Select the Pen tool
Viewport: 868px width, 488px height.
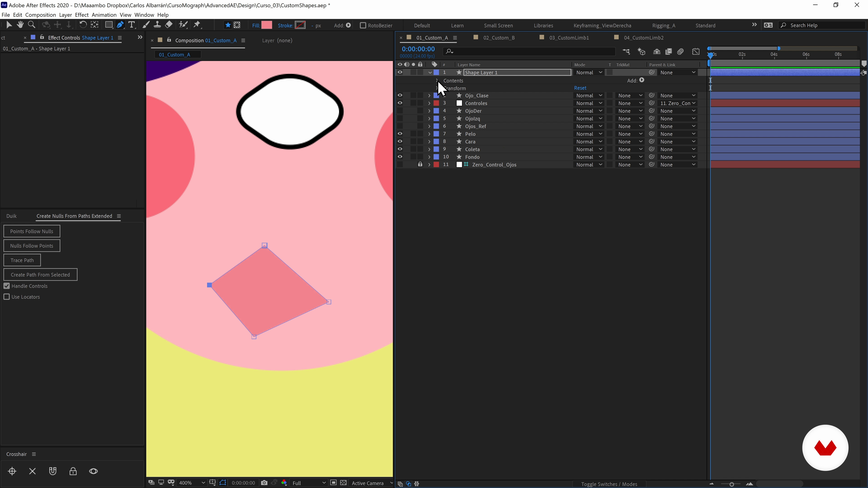click(x=120, y=25)
